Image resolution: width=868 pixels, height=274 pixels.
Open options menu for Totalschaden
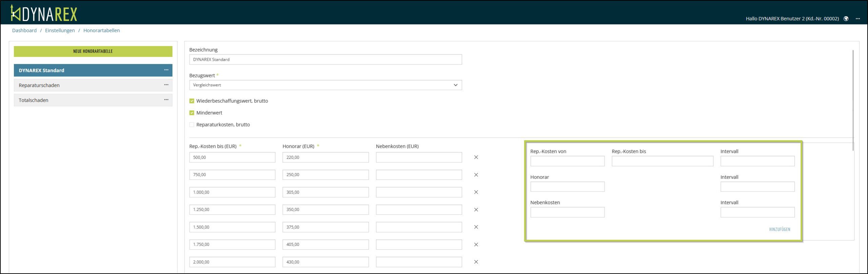point(166,100)
